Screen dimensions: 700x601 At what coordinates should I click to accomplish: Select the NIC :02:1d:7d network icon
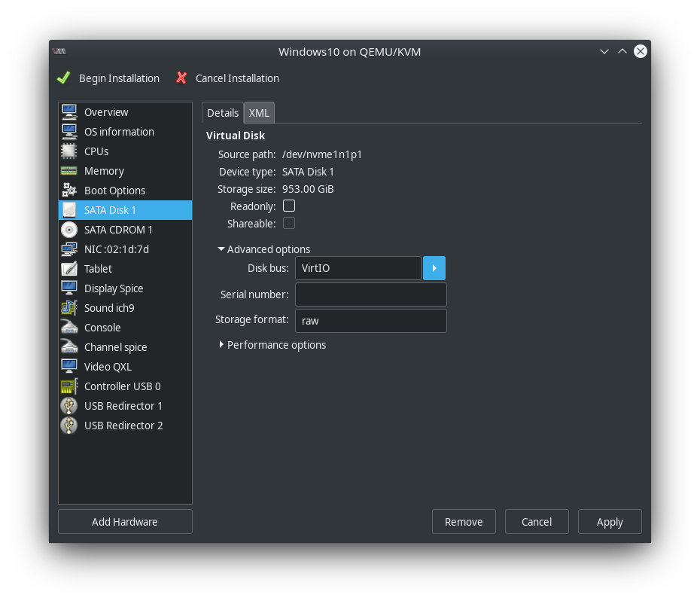[69, 249]
